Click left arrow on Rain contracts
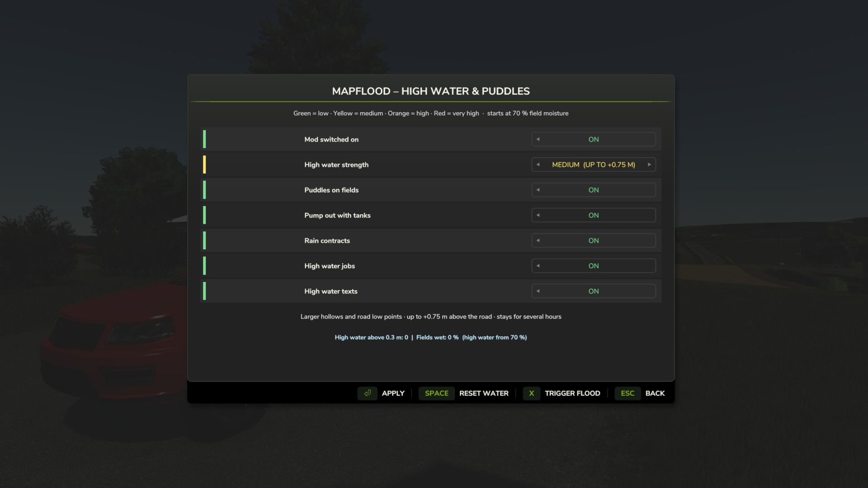The image size is (868, 488). point(538,240)
